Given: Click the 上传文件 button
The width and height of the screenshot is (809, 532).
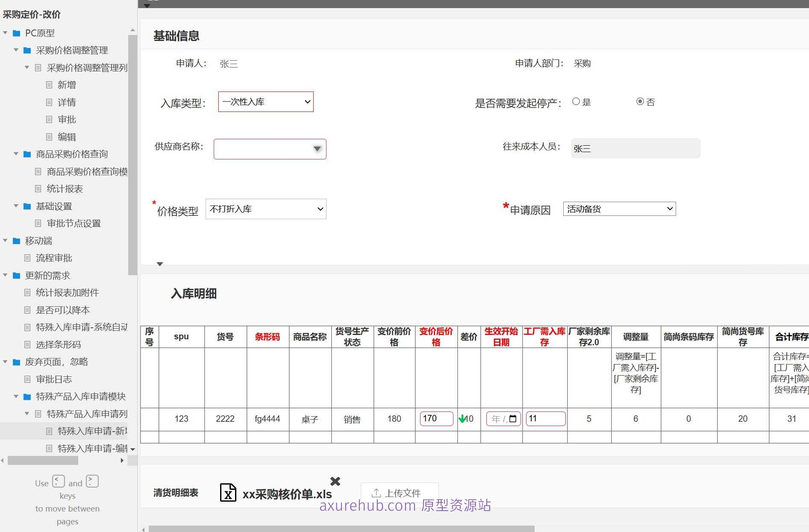Looking at the screenshot, I should pyautogui.click(x=400, y=492).
